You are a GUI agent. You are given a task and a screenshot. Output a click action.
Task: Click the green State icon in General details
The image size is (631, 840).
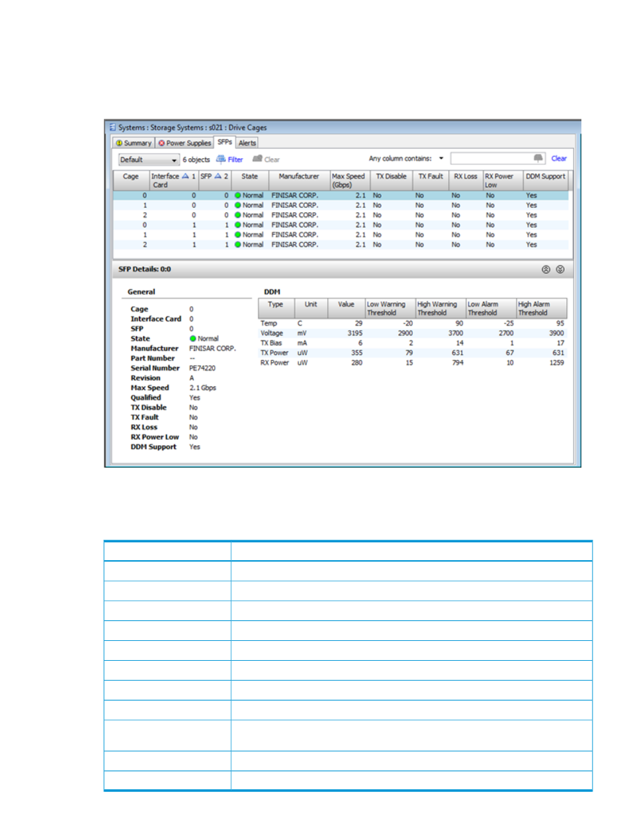(193, 339)
